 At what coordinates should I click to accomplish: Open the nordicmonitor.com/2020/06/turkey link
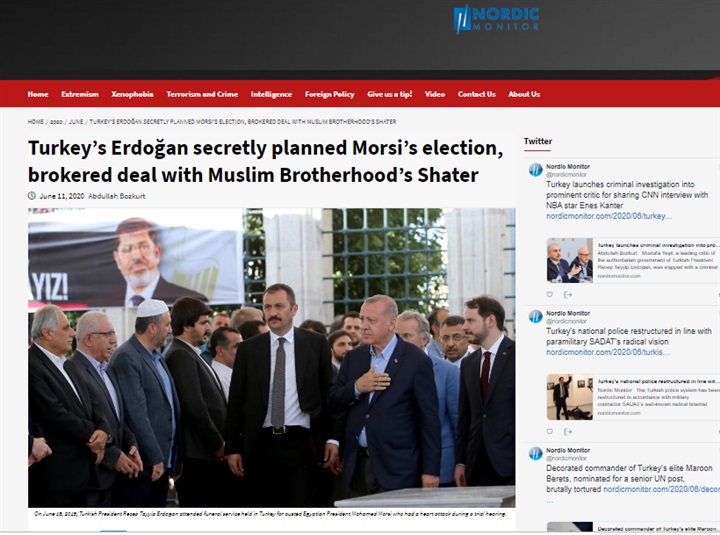tap(609, 216)
